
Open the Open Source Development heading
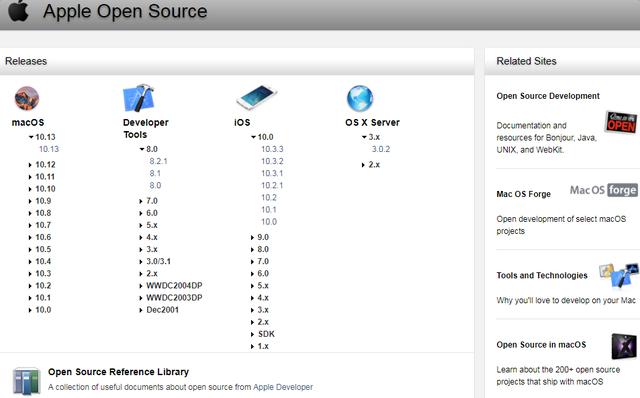tap(548, 96)
